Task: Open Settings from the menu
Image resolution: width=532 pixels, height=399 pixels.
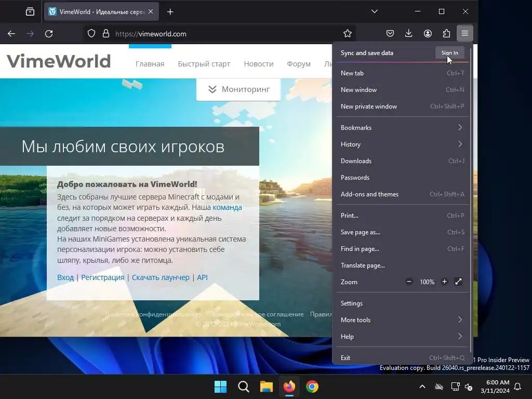Action: [403, 303]
